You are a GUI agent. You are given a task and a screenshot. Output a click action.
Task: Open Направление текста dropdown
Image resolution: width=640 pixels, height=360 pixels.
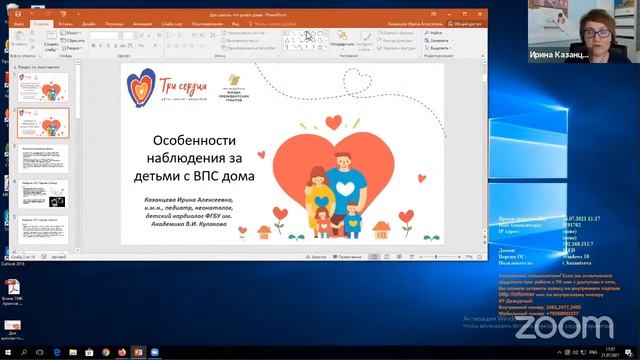point(244,33)
